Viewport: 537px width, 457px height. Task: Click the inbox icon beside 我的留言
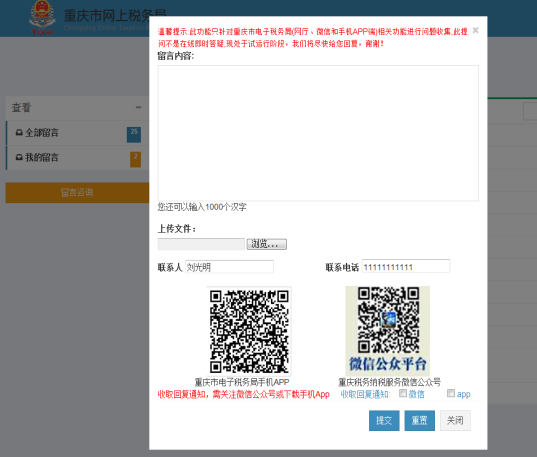pos(19,157)
